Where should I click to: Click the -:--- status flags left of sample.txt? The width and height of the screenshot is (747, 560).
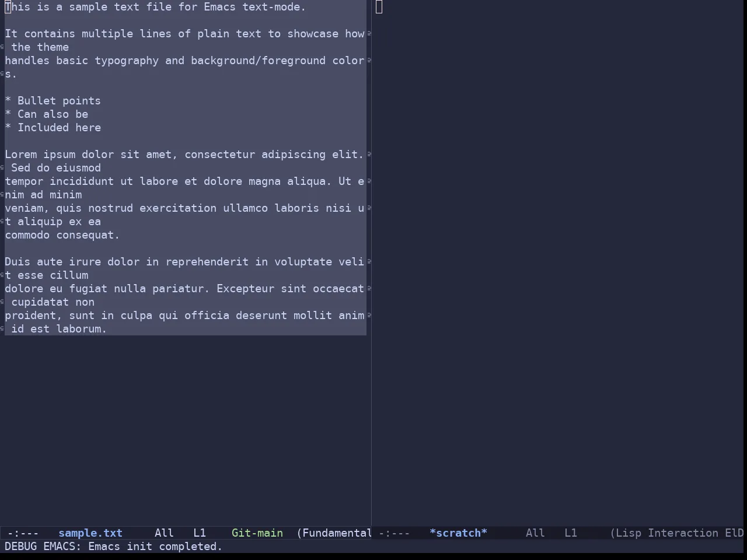click(x=23, y=533)
